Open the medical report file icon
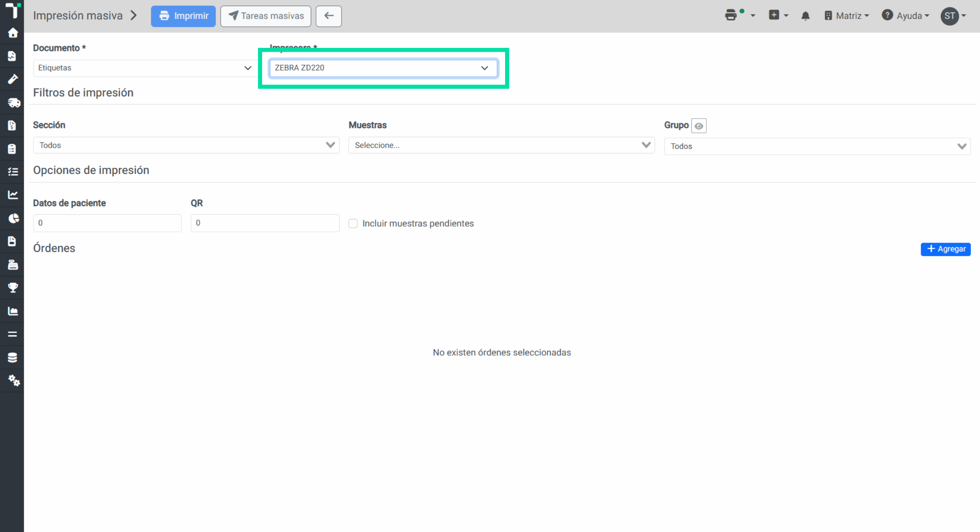Screen dimensions: 980x532 (x=12, y=56)
